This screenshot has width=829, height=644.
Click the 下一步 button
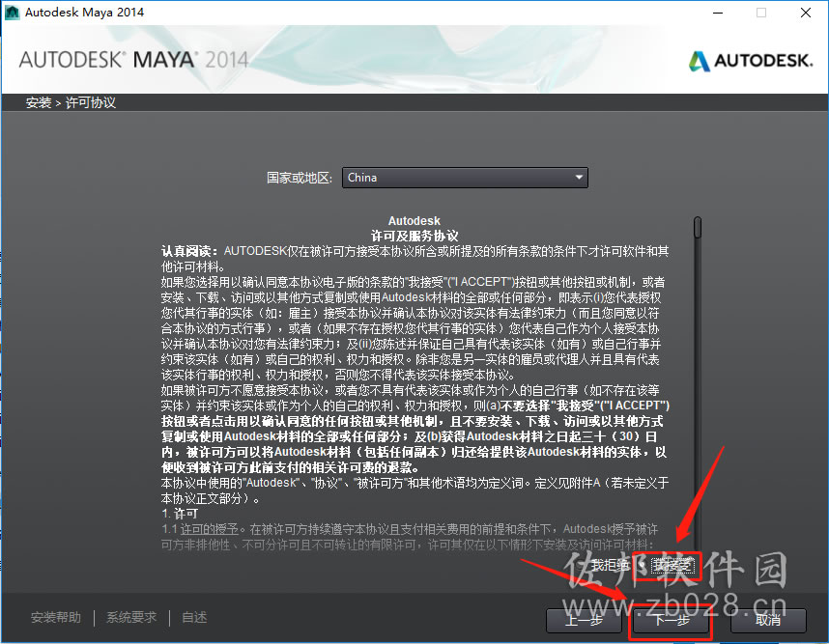click(x=671, y=620)
